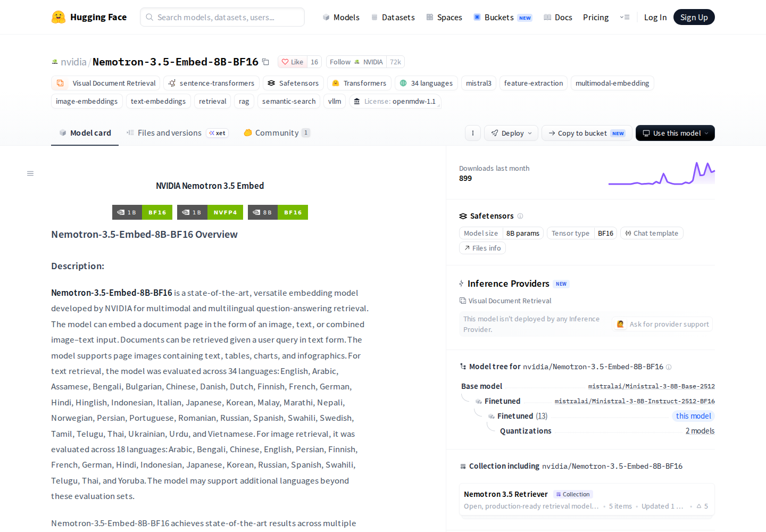This screenshot has height=532, width=766.
Task: Open Spaces in the navigation bar
Action: pyautogui.click(x=444, y=18)
